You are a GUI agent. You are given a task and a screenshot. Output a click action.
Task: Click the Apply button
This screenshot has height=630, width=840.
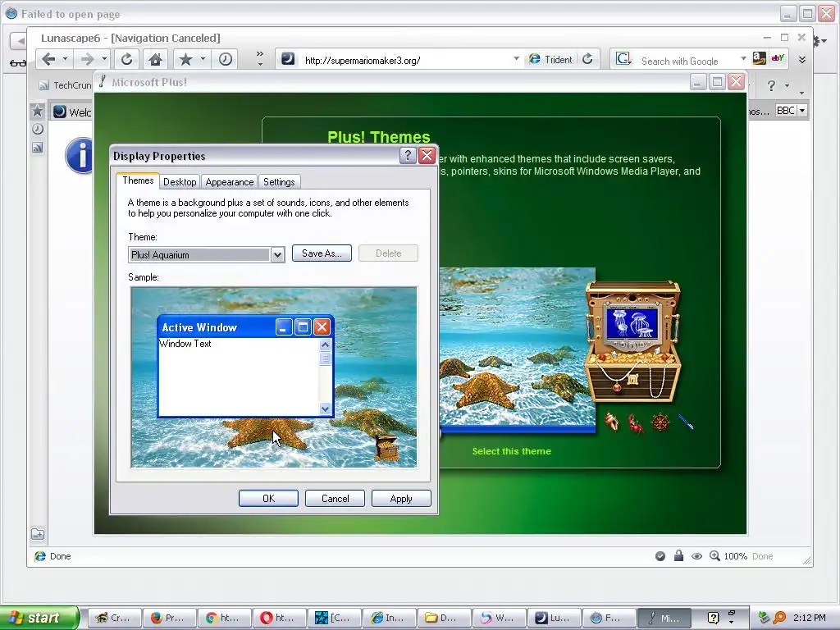tap(401, 498)
